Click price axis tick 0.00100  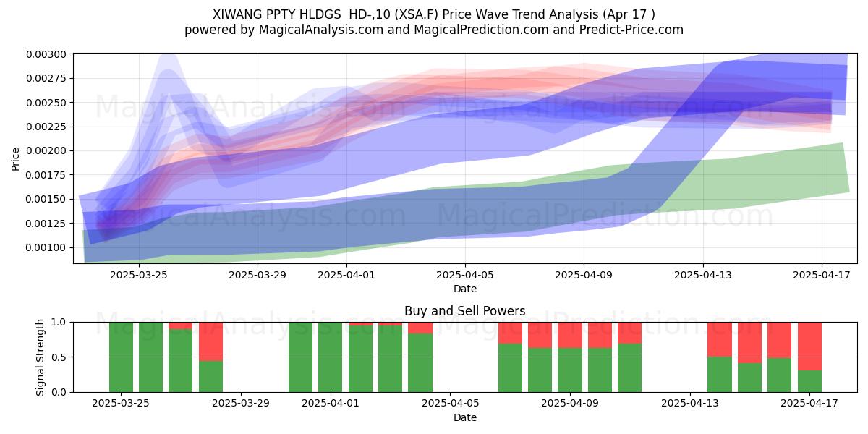pyautogui.click(x=47, y=247)
